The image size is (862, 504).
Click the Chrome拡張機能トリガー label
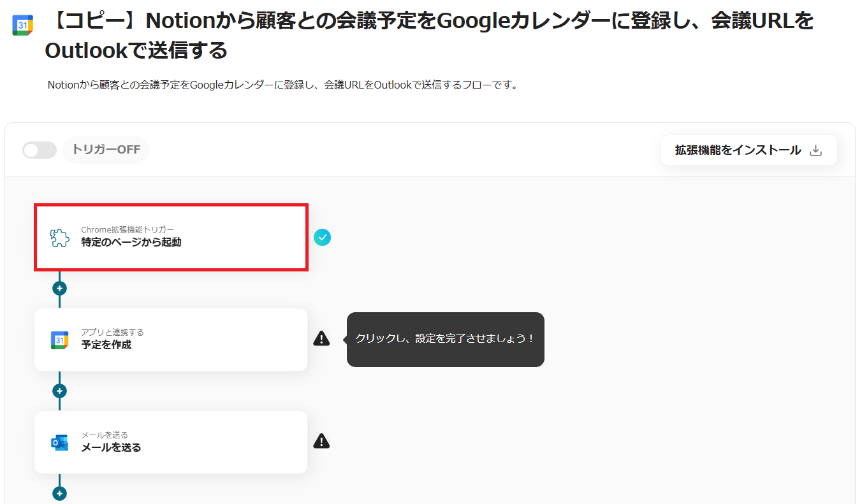click(128, 229)
